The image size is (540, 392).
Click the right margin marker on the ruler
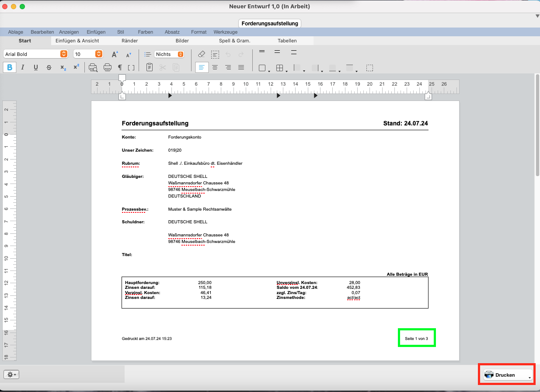(429, 96)
